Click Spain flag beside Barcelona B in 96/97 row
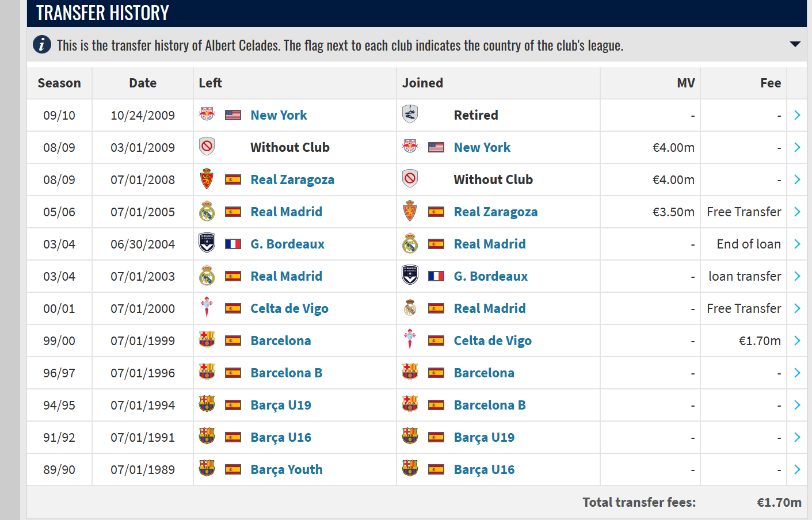Viewport: 812px width, 520px height. click(233, 373)
